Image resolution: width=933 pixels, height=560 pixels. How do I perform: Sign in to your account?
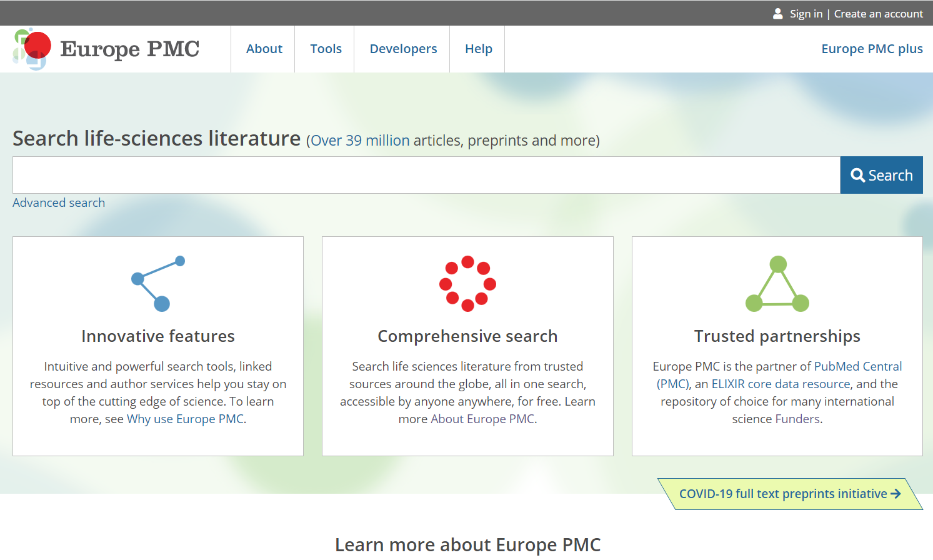(806, 14)
